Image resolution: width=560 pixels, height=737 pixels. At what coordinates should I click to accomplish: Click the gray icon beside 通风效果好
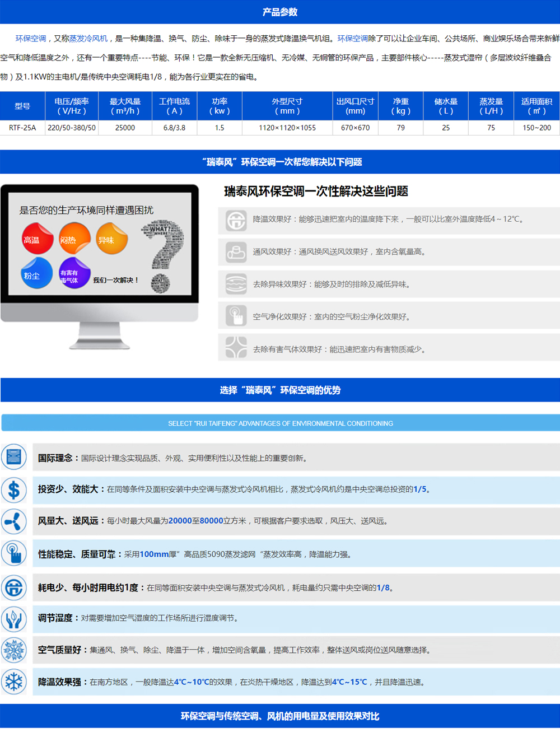click(236, 252)
